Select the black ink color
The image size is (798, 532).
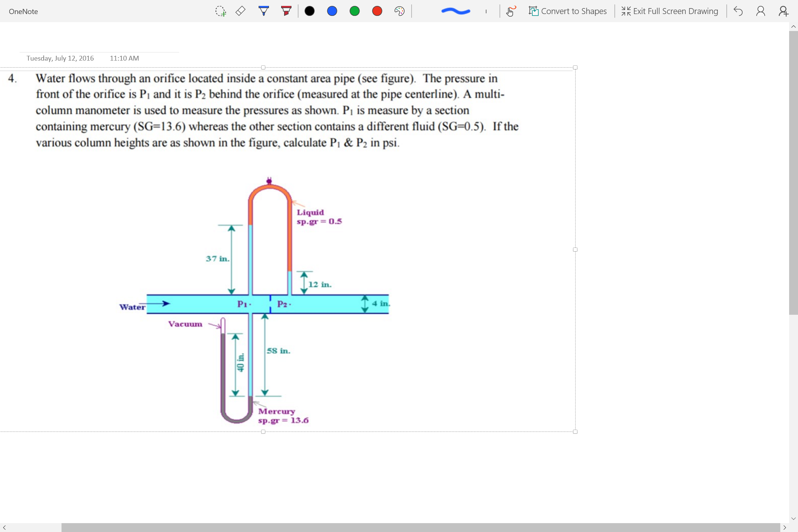[309, 11]
